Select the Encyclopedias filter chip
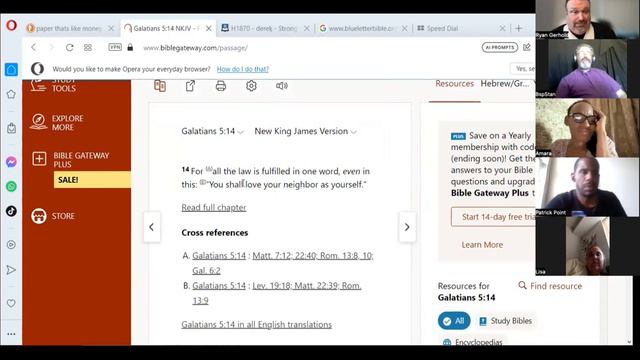 click(x=473, y=342)
